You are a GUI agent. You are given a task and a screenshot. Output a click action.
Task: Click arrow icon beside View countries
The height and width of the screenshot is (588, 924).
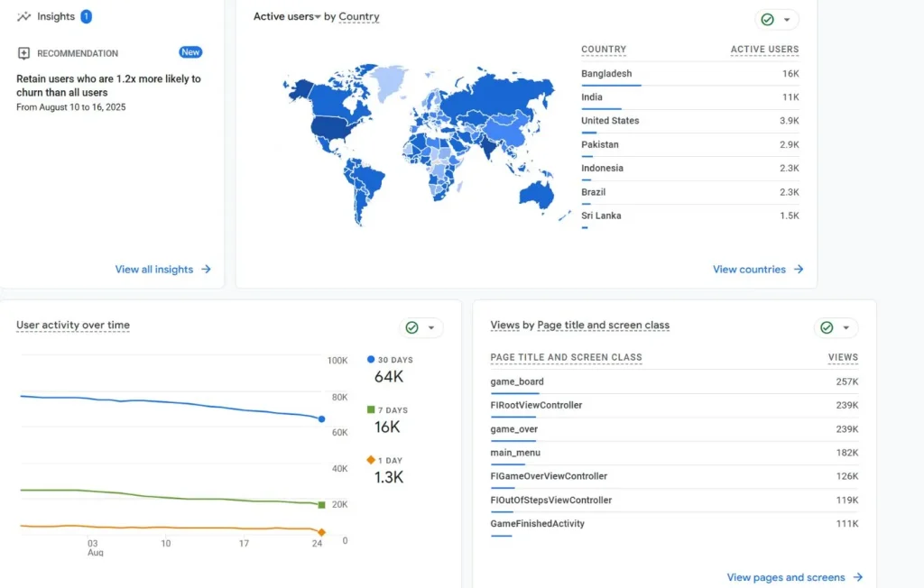pos(799,270)
